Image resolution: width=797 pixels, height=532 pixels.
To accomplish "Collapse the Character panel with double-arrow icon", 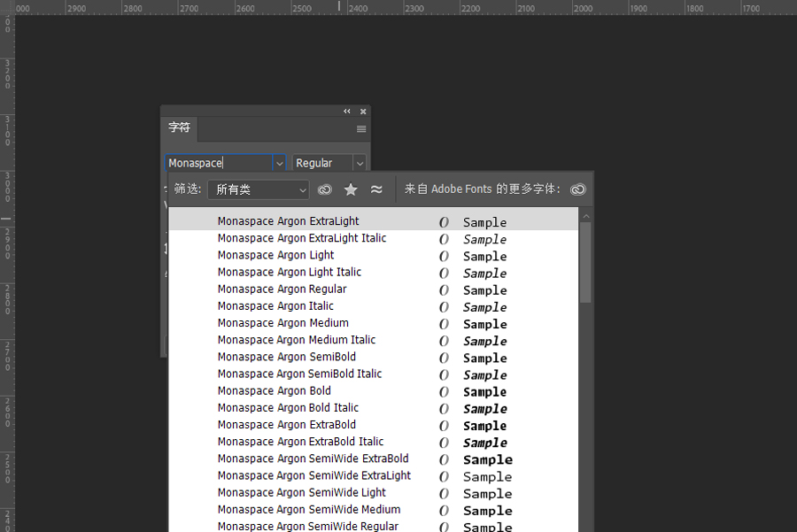I will click(x=346, y=112).
